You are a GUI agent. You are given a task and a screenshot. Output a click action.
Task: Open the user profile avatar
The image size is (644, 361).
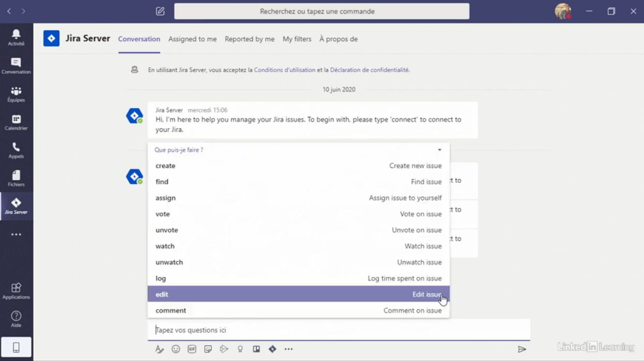pyautogui.click(x=563, y=11)
